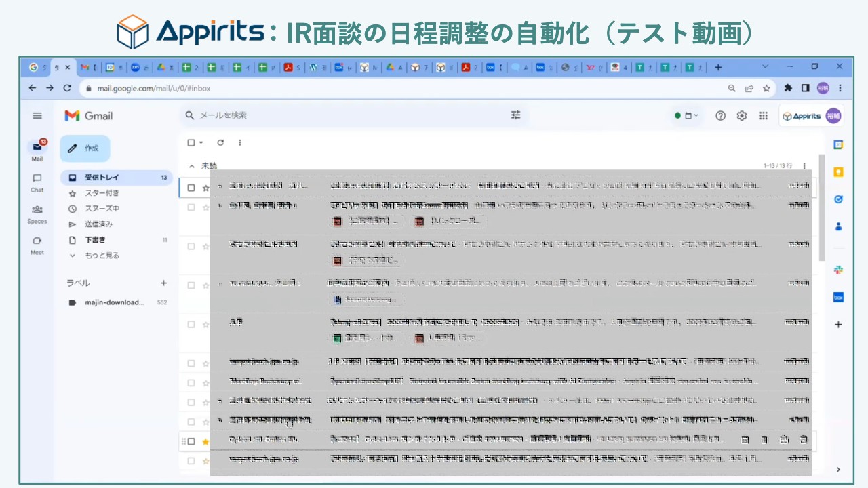Get add-ons plus icon in side panel
Viewport: 868px width, 488px height.
click(838, 325)
